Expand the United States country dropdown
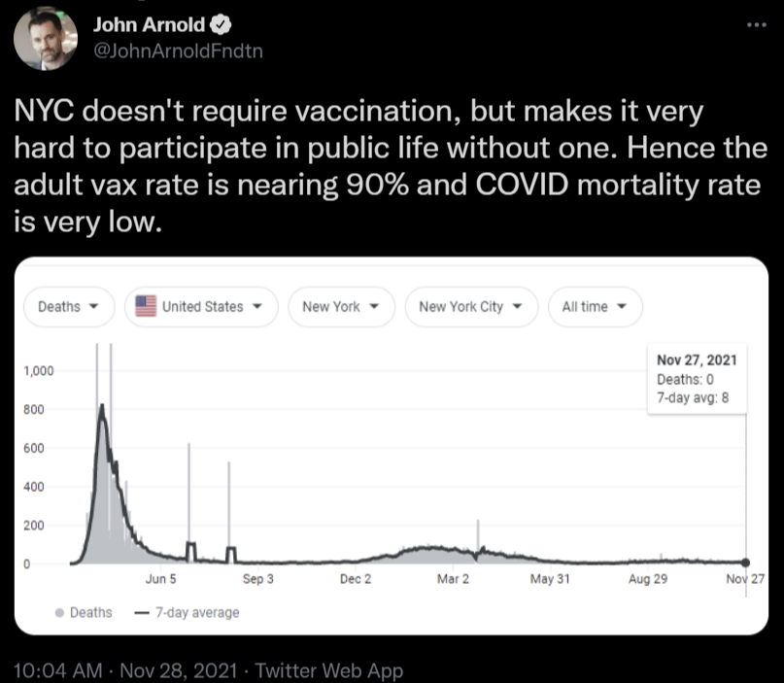The image size is (784, 683). 201,306
